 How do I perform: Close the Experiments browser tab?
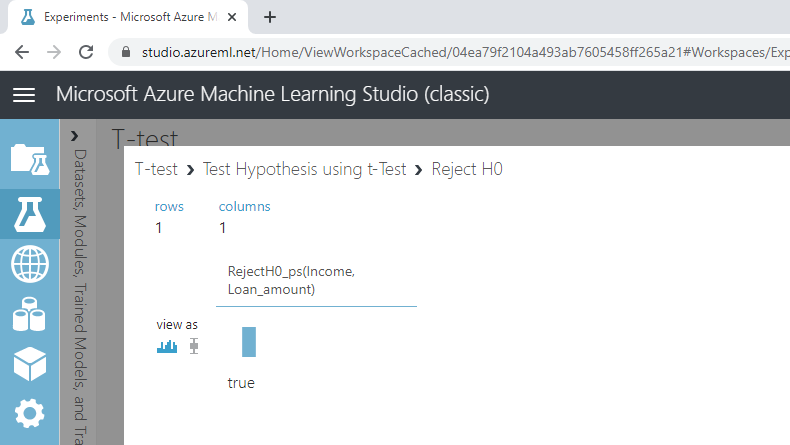[232, 17]
